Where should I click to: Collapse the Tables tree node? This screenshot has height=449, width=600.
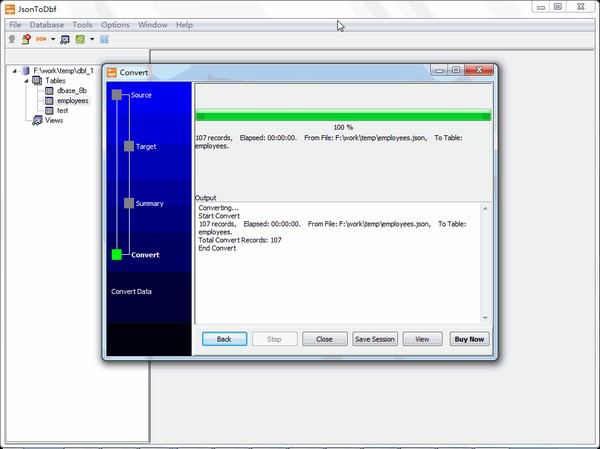click(x=24, y=81)
